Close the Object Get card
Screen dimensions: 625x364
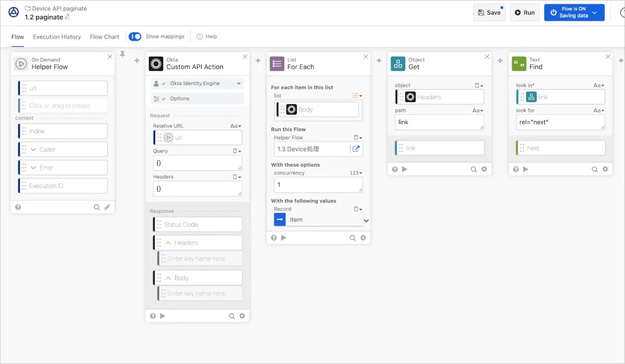[487, 56]
